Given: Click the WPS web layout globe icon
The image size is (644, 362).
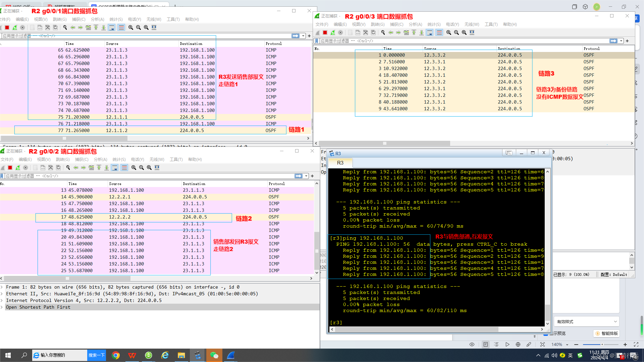Looking at the screenshot, I should [518, 344].
